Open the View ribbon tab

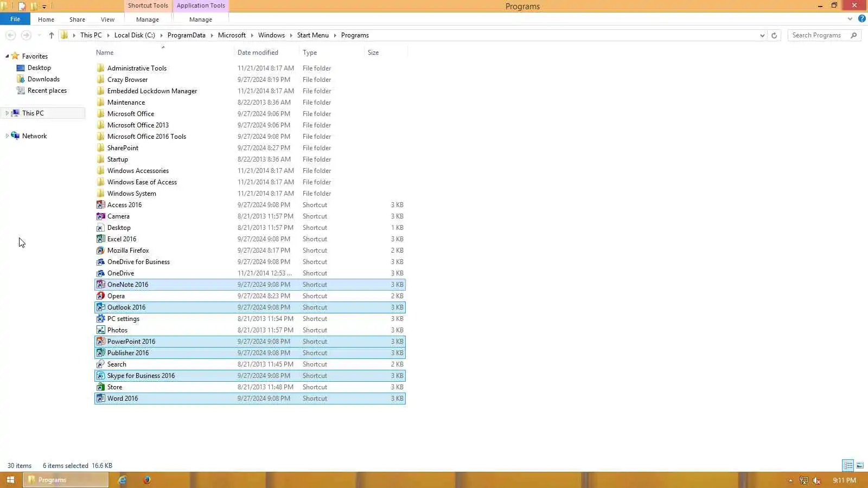click(x=107, y=20)
